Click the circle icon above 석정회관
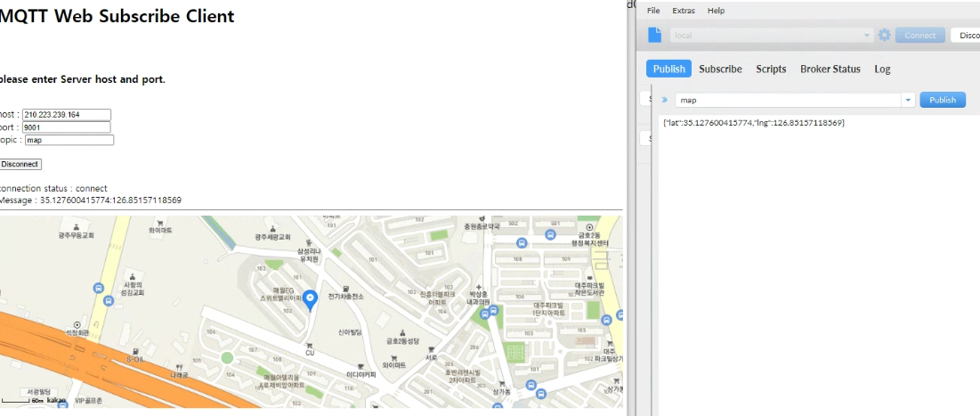980x416 pixels. (77, 325)
